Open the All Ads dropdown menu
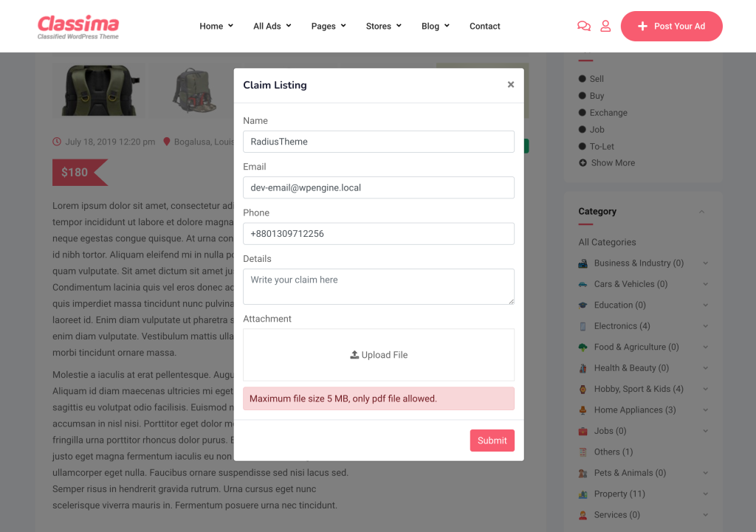The width and height of the screenshot is (756, 532). [272, 26]
